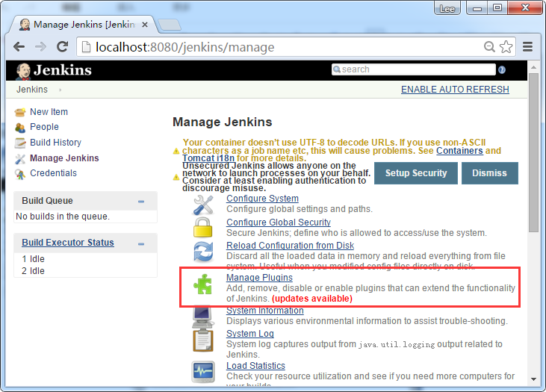This screenshot has width=546, height=392.
Task: Collapse the Build Executor Status panel
Action: coord(141,243)
